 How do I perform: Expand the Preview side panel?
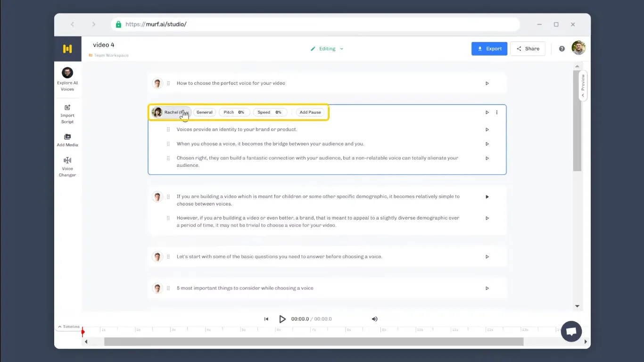point(583,86)
